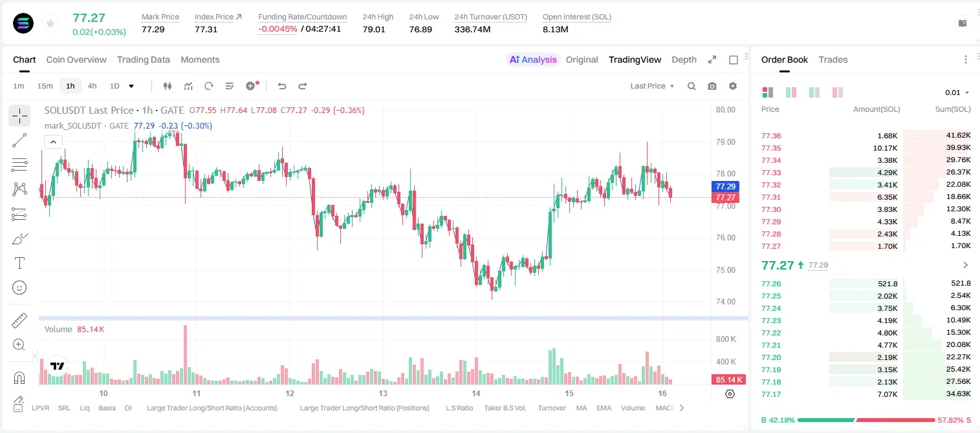Expand the 1D timeframe dropdown arrow
The image size is (980, 433).
click(131, 86)
